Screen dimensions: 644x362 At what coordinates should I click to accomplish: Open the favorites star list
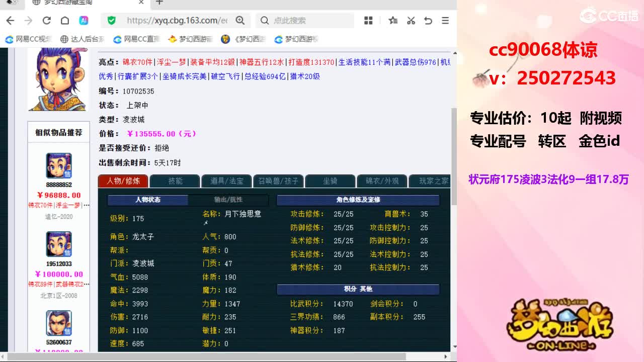(393, 21)
